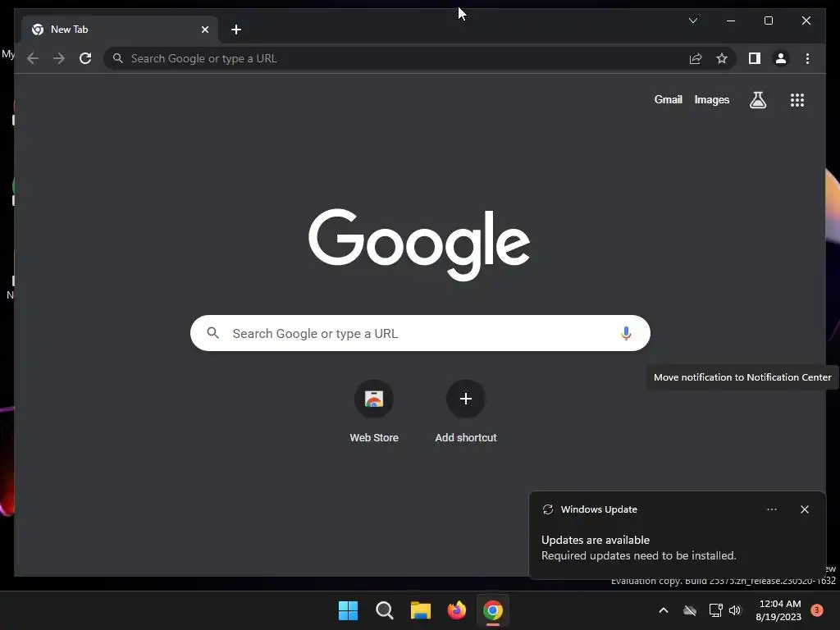Viewport: 840px width, 630px height.
Task: Open the Chrome profile avatar menu
Action: coord(781,58)
